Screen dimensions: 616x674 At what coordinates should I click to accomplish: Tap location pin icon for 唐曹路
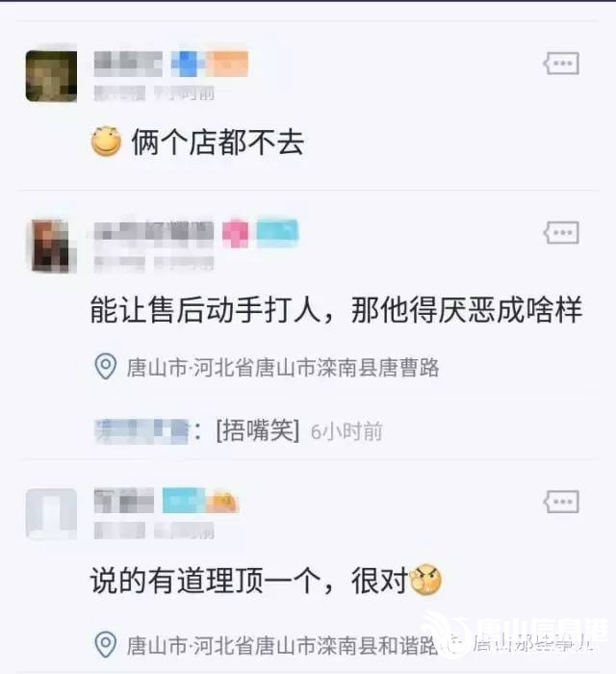click(105, 366)
